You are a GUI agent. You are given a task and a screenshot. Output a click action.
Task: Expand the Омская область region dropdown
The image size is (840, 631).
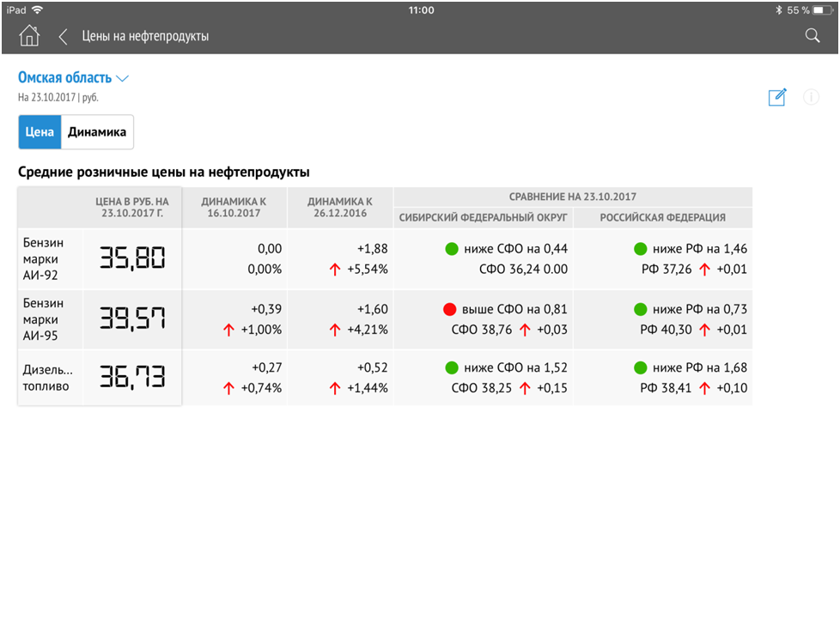(64, 78)
